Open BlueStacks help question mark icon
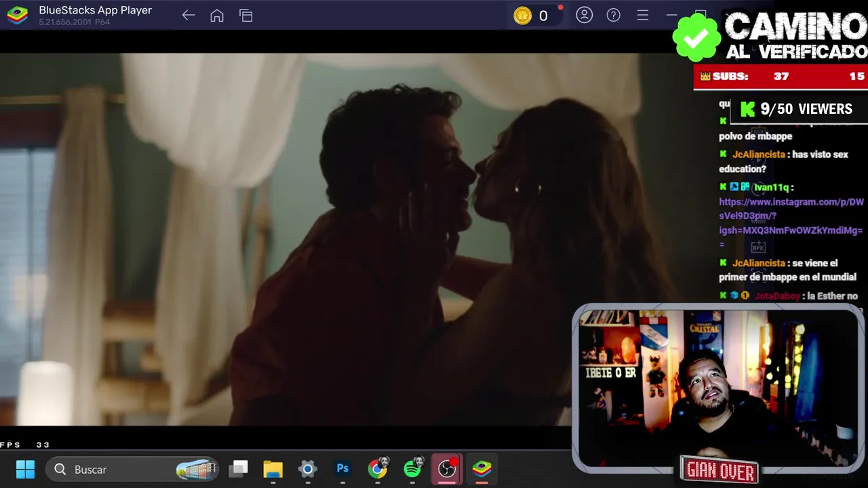This screenshot has height=488, width=868. click(614, 15)
